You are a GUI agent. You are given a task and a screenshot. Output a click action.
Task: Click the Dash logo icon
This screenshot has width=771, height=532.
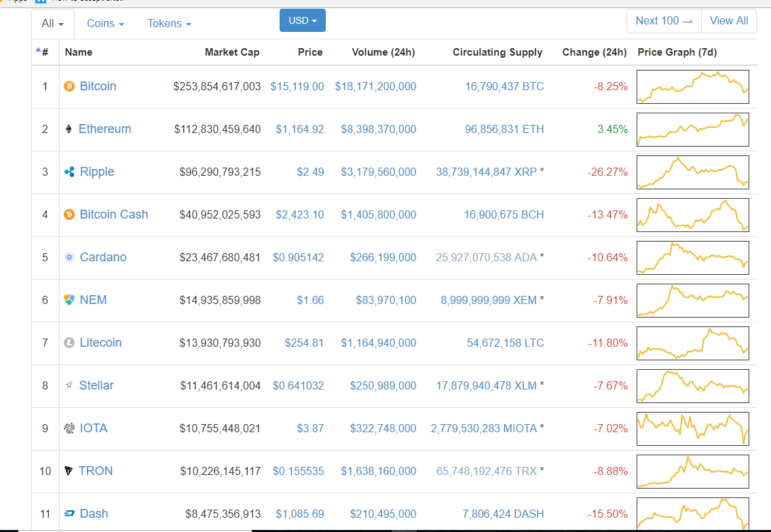69,513
